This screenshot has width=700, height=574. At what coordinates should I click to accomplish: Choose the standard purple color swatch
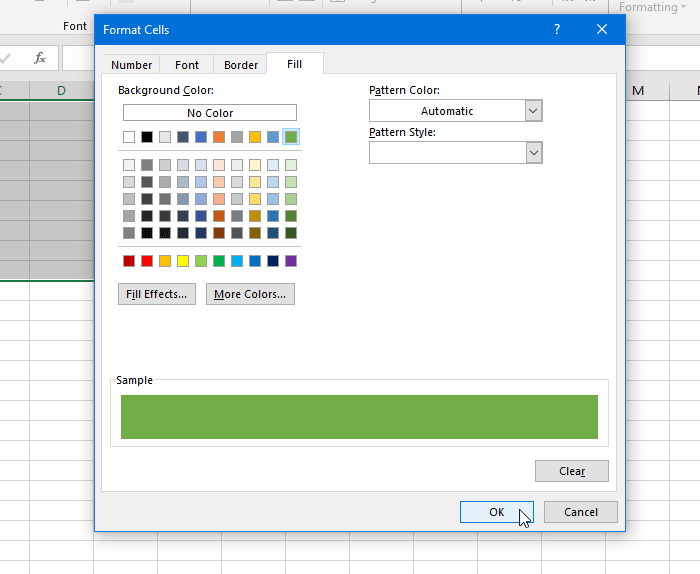(291, 261)
